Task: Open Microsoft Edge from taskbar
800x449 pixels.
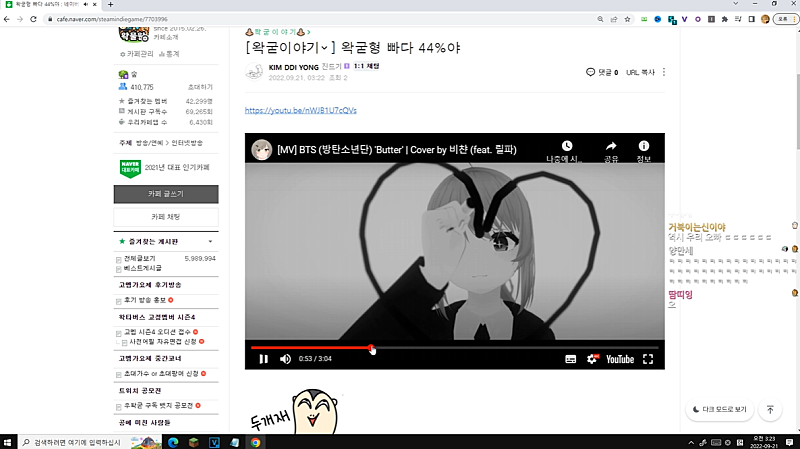Action: coord(173,442)
